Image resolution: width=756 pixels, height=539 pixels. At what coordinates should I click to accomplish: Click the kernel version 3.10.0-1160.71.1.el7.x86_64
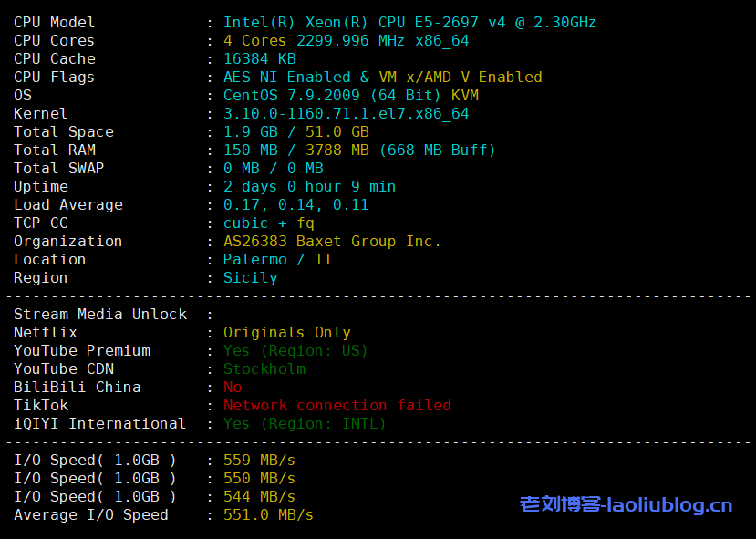346,113
